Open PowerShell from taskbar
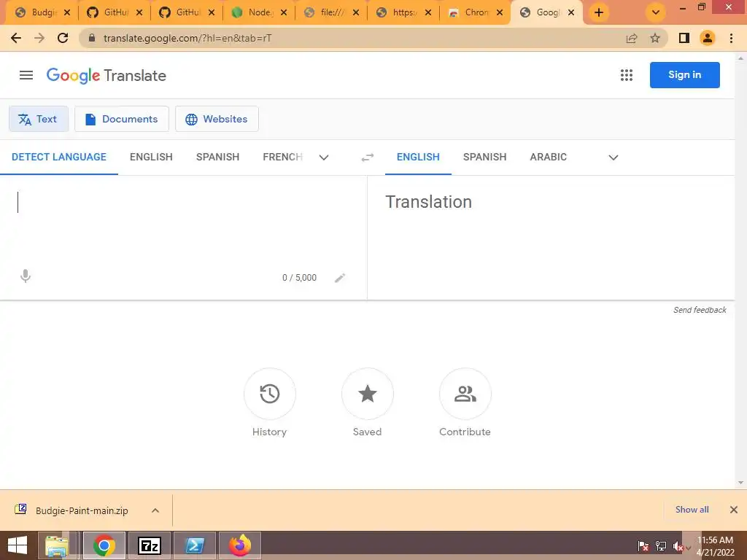Image resolution: width=747 pixels, height=560 pixels. click(x=195, y=545)
